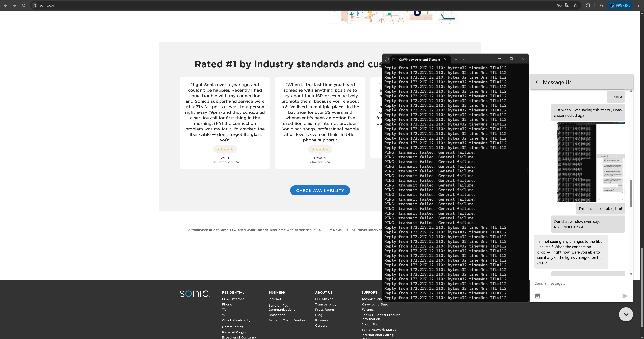
Task: Open the WiFi footer link
Action: click(226, 315)
